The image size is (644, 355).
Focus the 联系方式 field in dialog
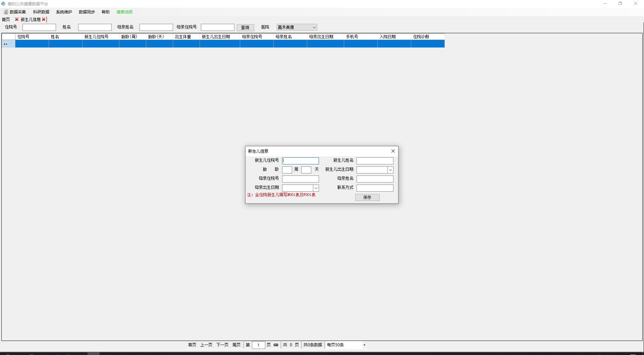coord(375,188)
